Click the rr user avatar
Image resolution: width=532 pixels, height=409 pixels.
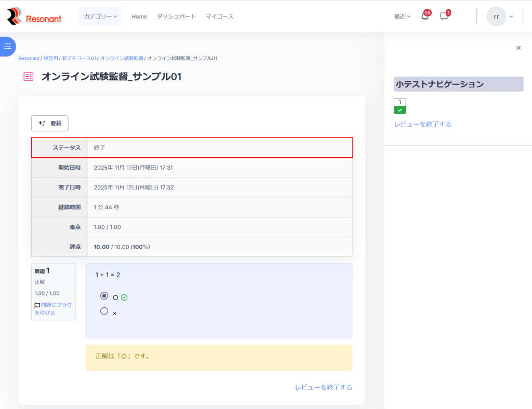tap(496, 17)
